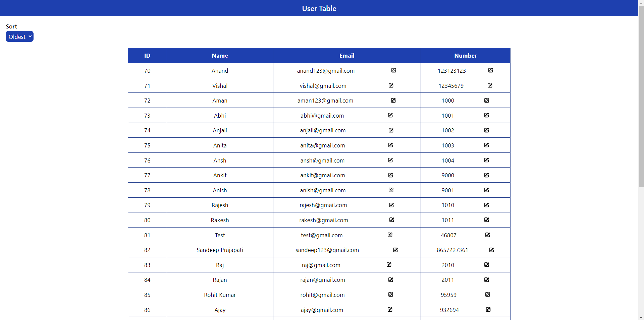The width and height of the screenshot is (644, 320).
Task: Click the scrollbar up arrow
Action: 641,3
